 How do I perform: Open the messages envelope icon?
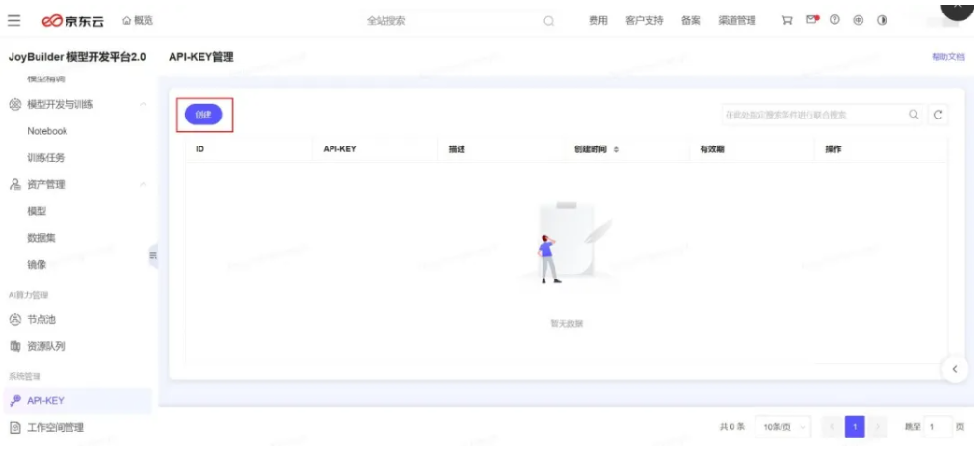click(811, 20)
